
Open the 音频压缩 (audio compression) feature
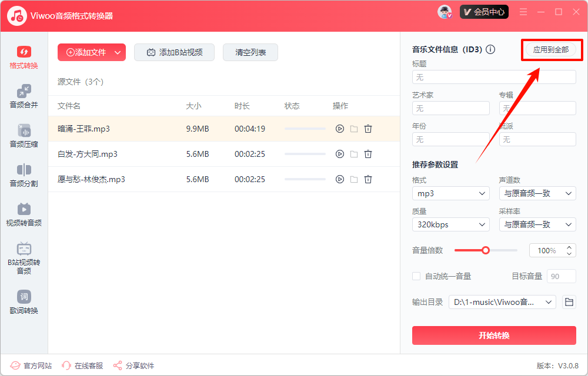click(24, 136)
